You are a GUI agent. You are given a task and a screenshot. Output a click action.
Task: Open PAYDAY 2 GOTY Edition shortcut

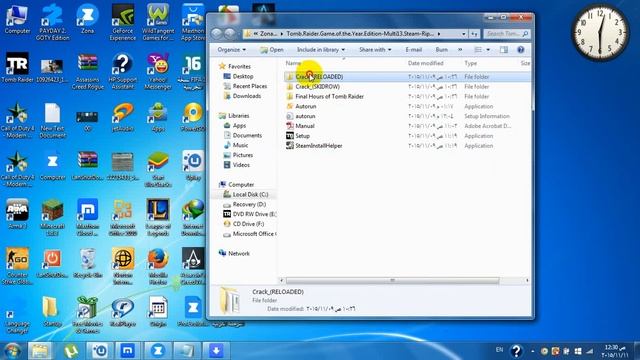pos(53,22)
